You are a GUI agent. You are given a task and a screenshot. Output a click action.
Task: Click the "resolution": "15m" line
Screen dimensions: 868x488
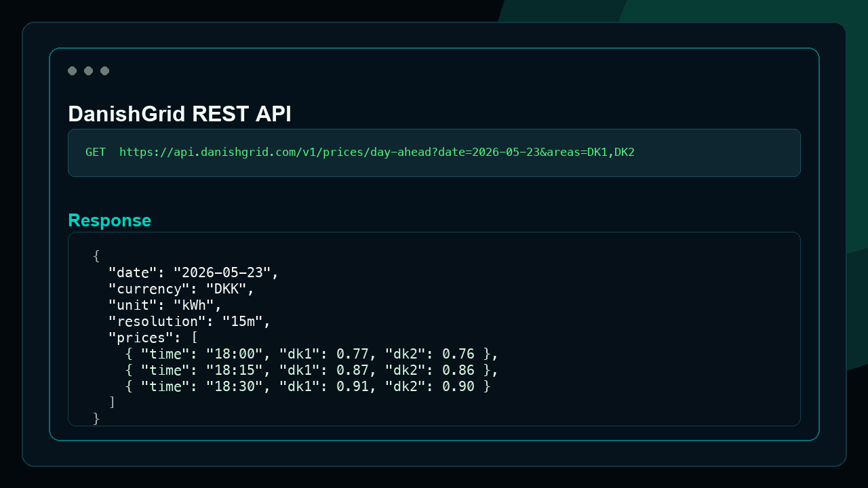[x=190, y=321]
